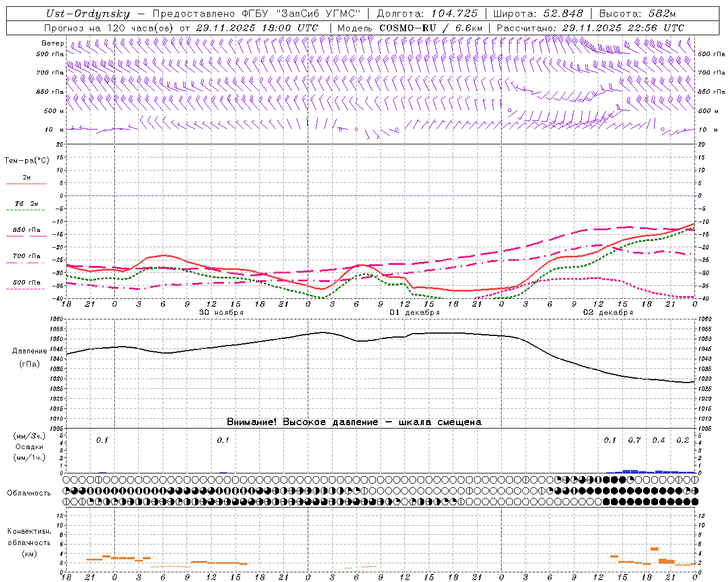Click the calm wind circle at 500 м level

(x=510, y=110)
